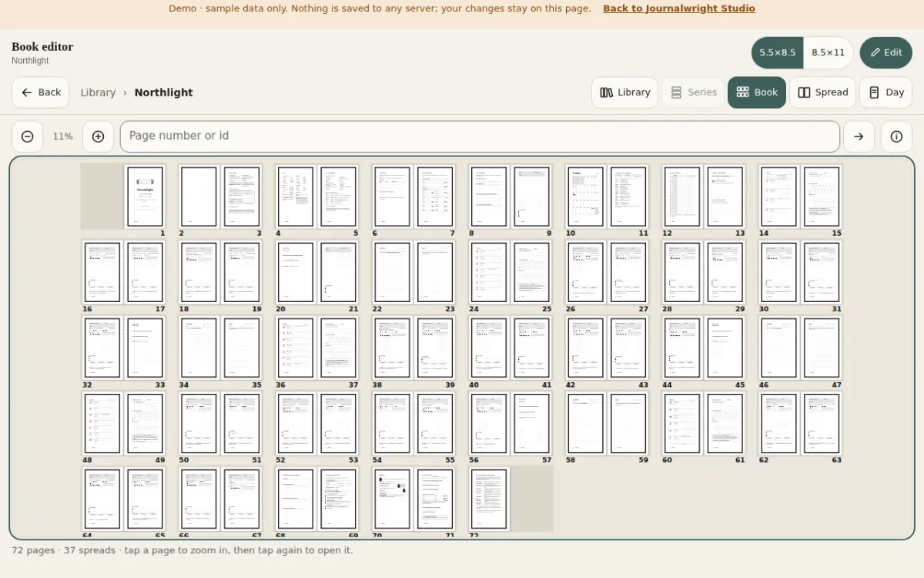
Task: Select page 52 thumbnail
Action: point(296,423)
